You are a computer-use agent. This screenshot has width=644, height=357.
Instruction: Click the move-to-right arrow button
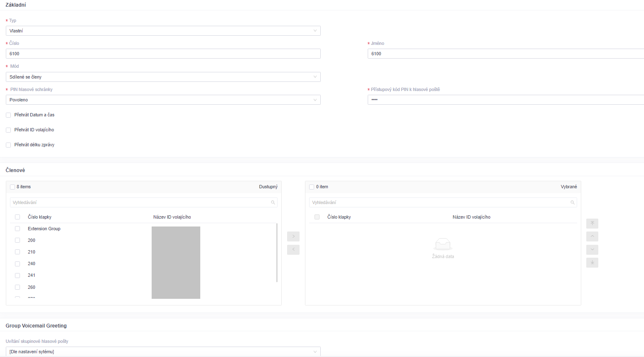(x=293, y=236)
